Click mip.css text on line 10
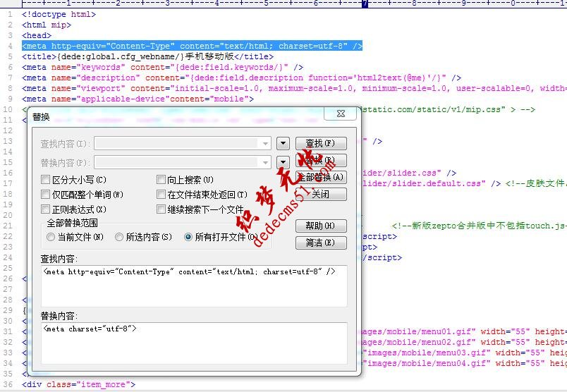This screenshot has height=392, width=567. [x=484, y=109]
